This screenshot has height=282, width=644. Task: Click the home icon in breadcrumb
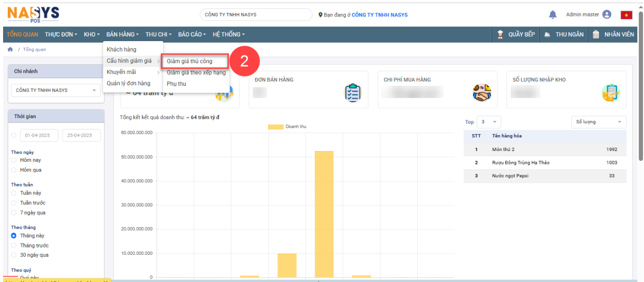pos(10,49)
